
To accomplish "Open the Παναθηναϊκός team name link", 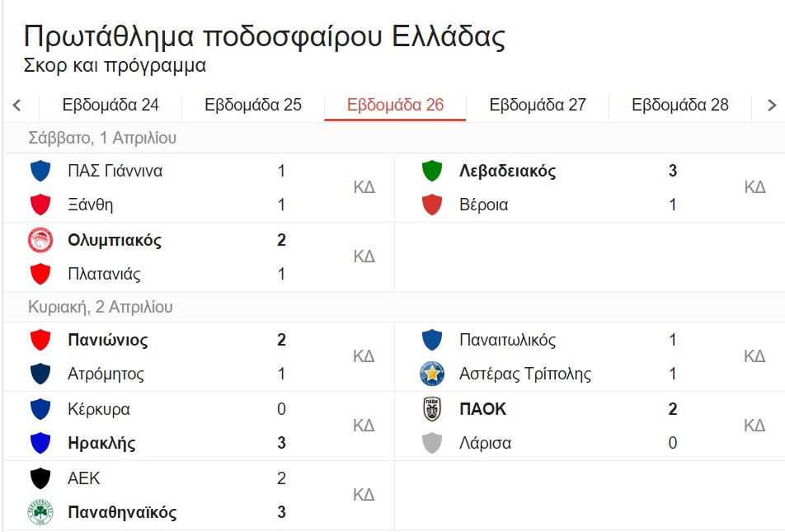I will tap(122, 512).
